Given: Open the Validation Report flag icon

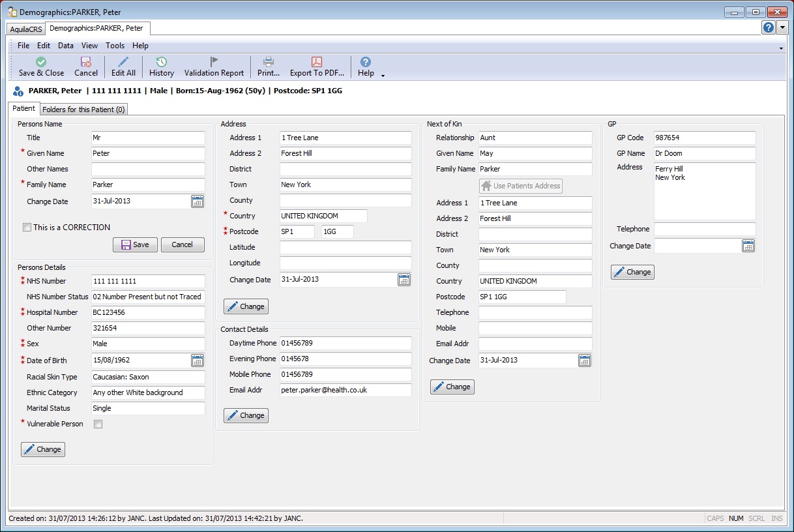Looking at the screenshot, I should (x=214, y=62).
